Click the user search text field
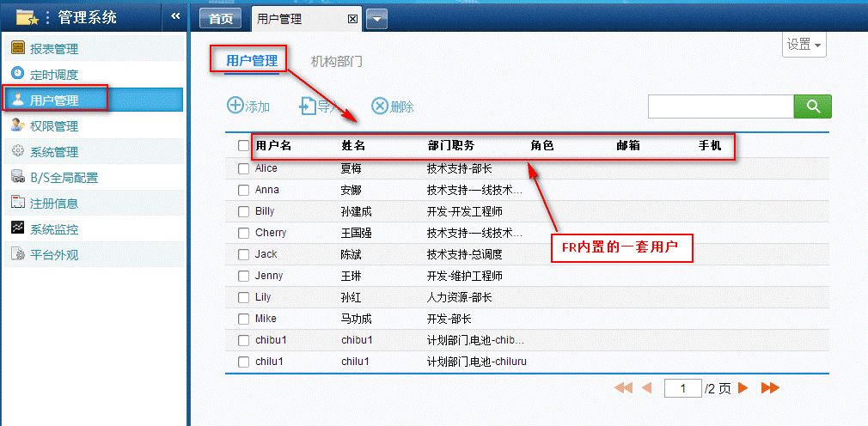This screenshot has width=868, height=426. coord(719,106)
